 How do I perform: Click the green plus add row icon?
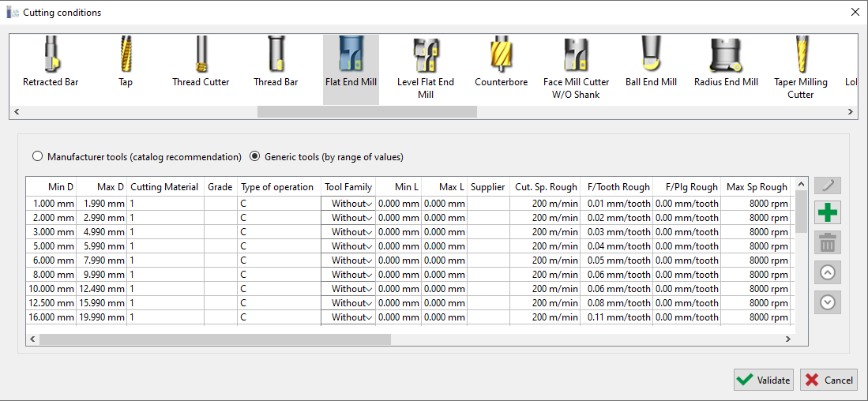[828, 213]
